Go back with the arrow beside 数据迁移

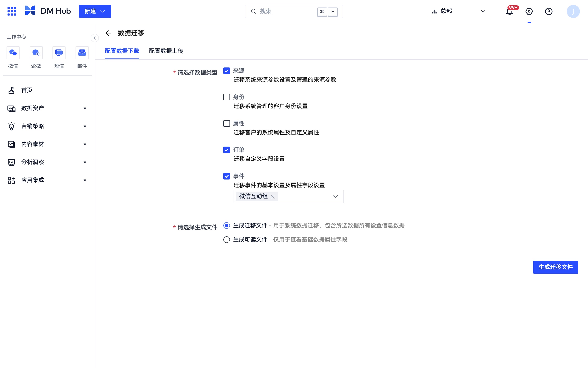tap(108, 33)
